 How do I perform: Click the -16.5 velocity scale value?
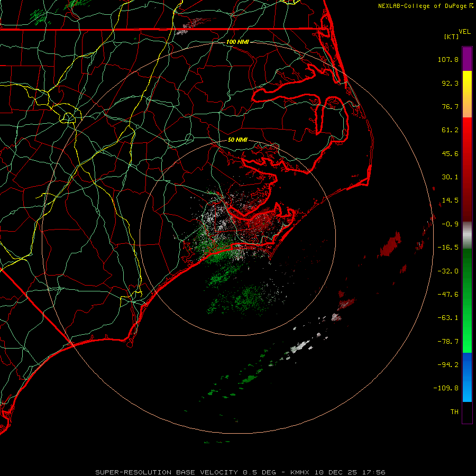click(448, 248)
